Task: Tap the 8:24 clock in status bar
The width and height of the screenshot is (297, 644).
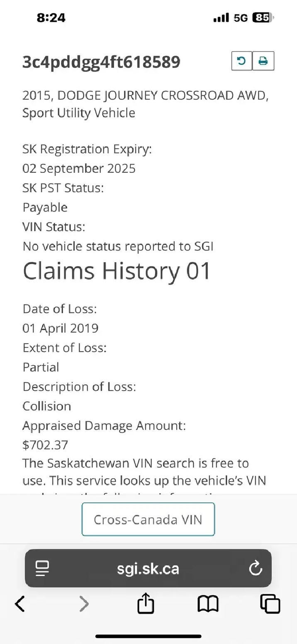Action: point(51,18)
